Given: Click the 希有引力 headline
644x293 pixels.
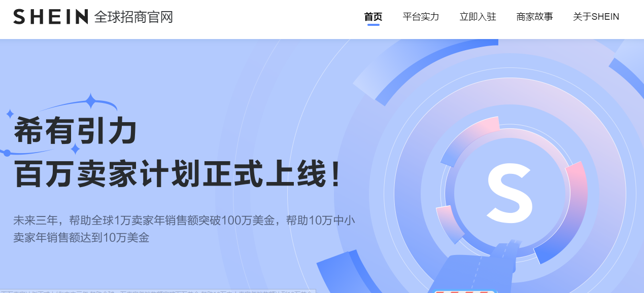Looking at the screenshot, I should [x=76, y=131].
